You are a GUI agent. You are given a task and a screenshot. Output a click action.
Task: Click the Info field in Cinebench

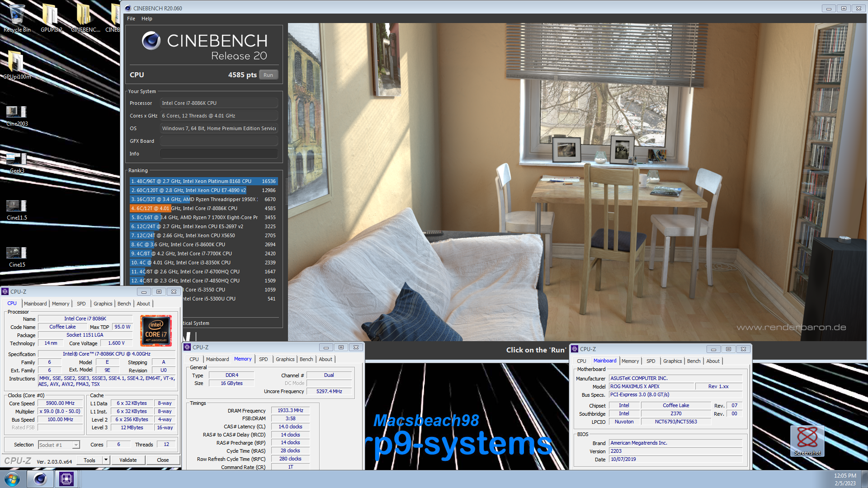point(219,154)
